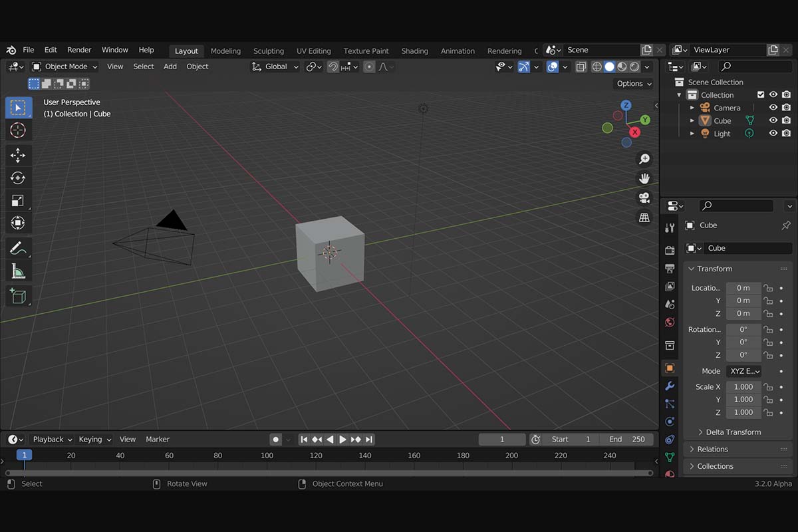Open the Modifiers wrench properties tab
Viewport: 798px width, 532px height.
pyautogui.click(x=670, y=386)
